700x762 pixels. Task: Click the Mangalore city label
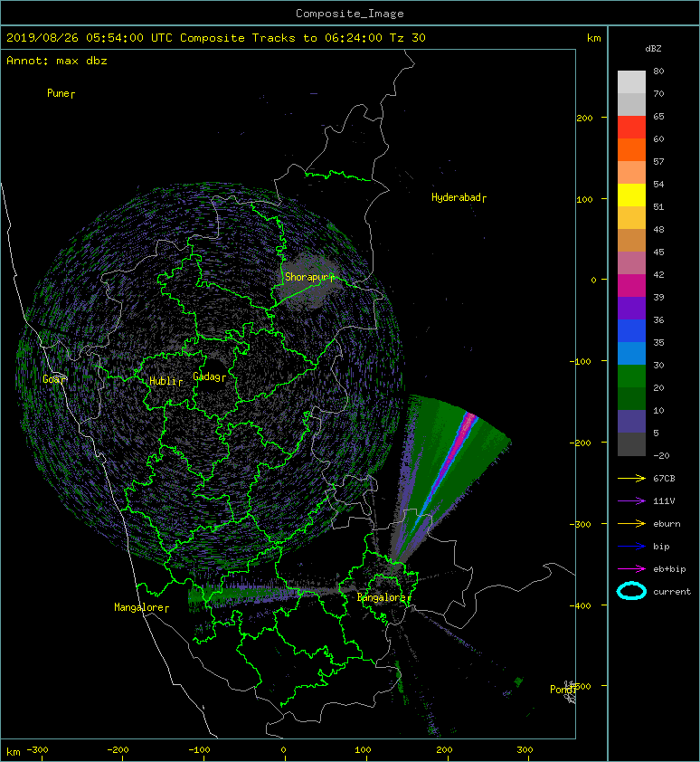coord(139,607)
